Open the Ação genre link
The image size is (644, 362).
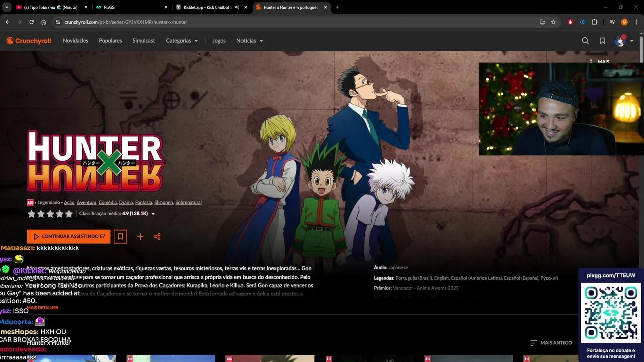pos(69,202)
